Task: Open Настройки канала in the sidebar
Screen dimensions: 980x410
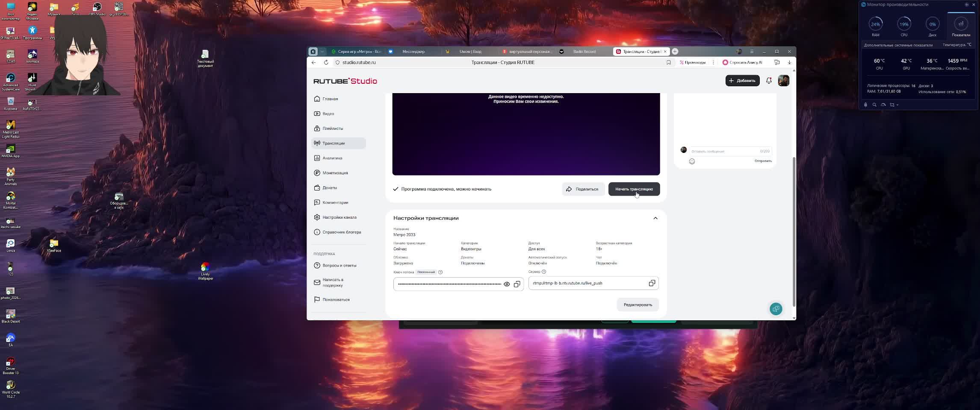Action: coord(339,217)
